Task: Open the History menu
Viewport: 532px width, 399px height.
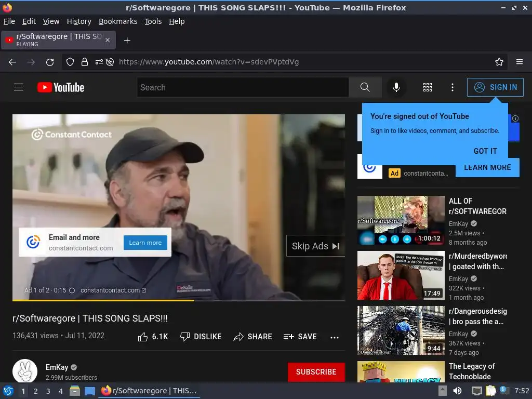Action: click(x=79, y=21)
